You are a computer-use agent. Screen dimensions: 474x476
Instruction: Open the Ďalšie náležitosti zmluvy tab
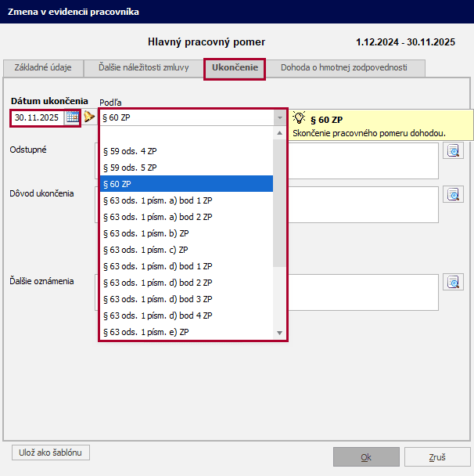click(143, 67)
